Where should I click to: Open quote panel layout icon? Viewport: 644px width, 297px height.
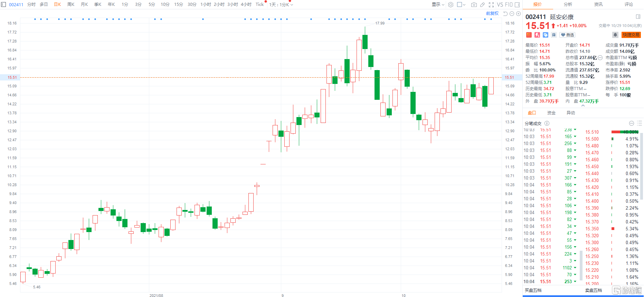[x=638, y=17]
